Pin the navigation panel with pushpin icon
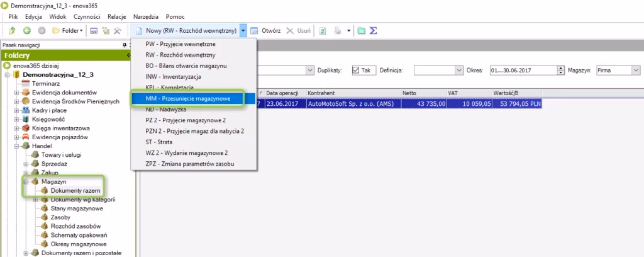The height and width of the screenshot is (257, 644). [124, 45]
